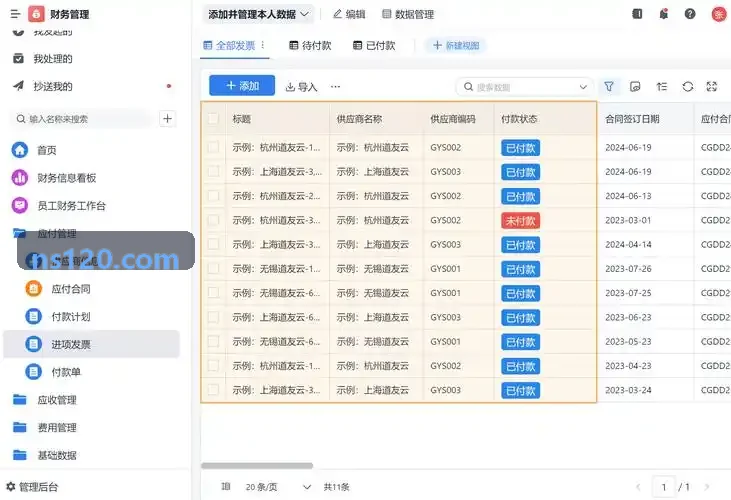Expand 应收管理 folder
Image resolution: width=731 pixels, height=500 pixels.
57,400
